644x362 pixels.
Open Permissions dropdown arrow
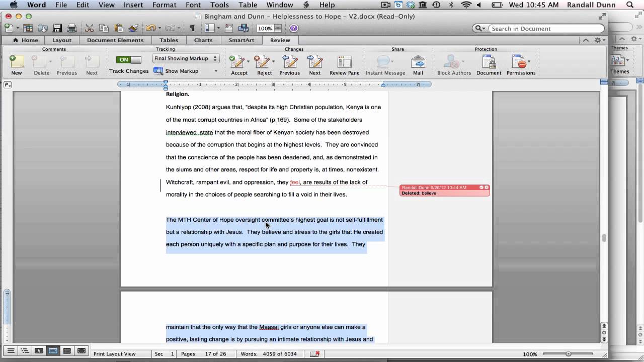click(529, 61)
